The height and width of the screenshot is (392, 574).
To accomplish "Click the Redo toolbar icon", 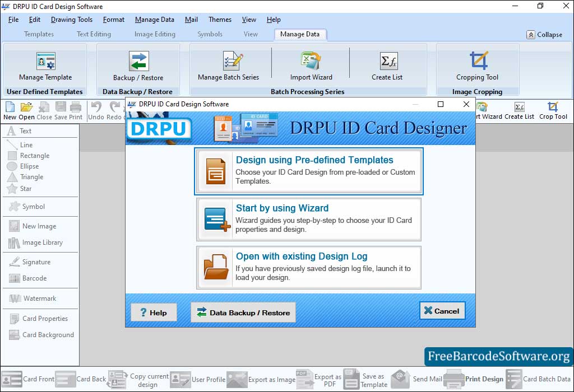I will pyautogui.click(x=114, y=111).
